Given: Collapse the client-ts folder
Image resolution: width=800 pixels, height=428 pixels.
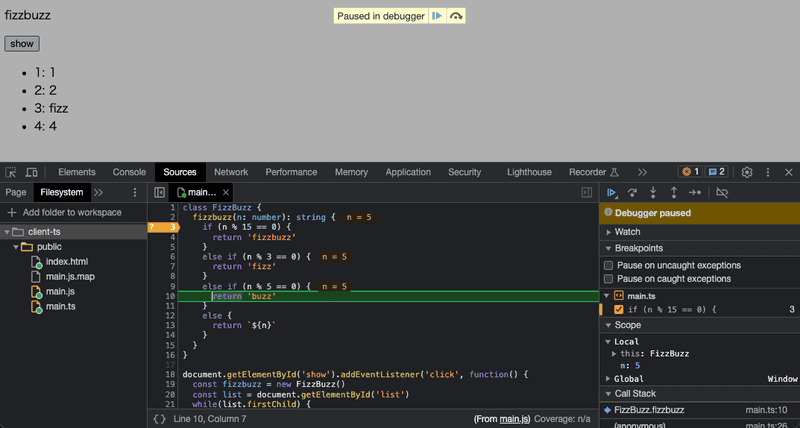Looking at the screenshot, I should tap(7, 232).
